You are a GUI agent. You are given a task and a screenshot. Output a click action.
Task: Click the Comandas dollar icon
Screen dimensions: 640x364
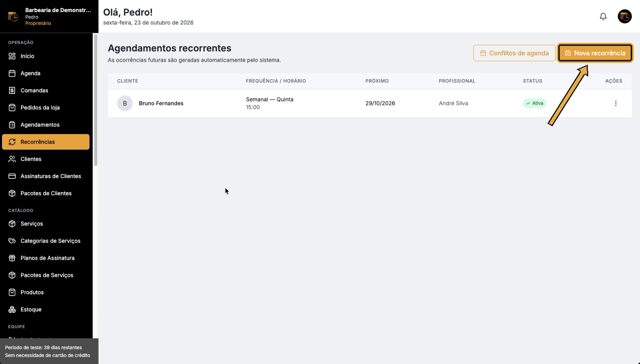pyautogui.click(x=12, y=90)
